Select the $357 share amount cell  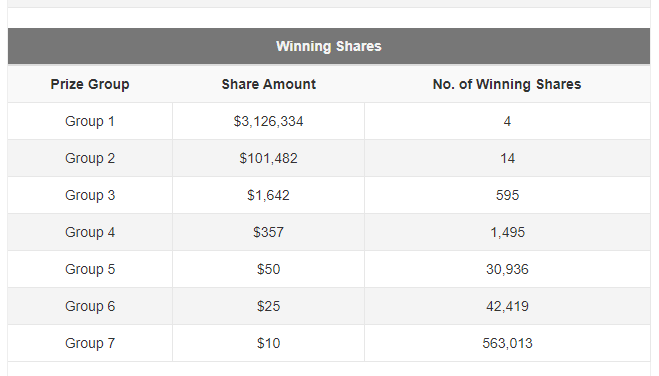pyautogui.click(x=269, y=232)
